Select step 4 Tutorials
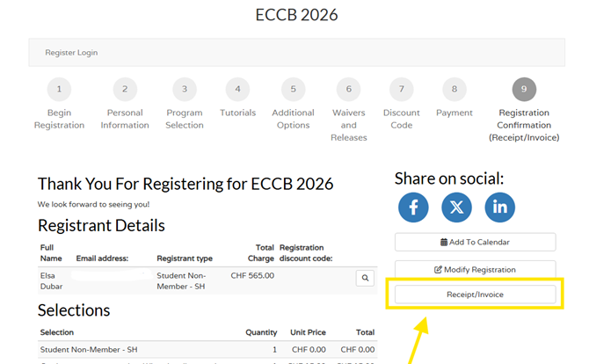Viewport: 589px width, 364px height. 237,89
